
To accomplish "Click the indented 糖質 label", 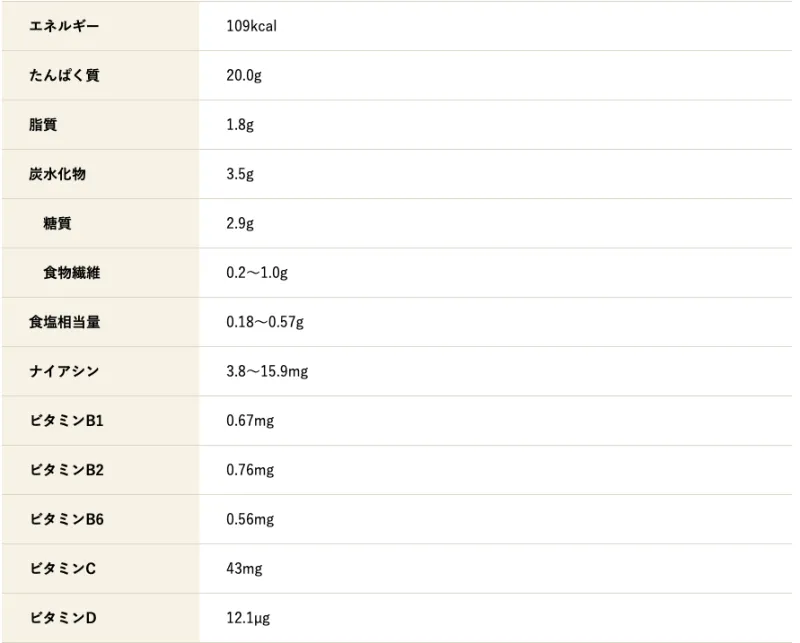I will pyautogui.click(x=57, y=223).
